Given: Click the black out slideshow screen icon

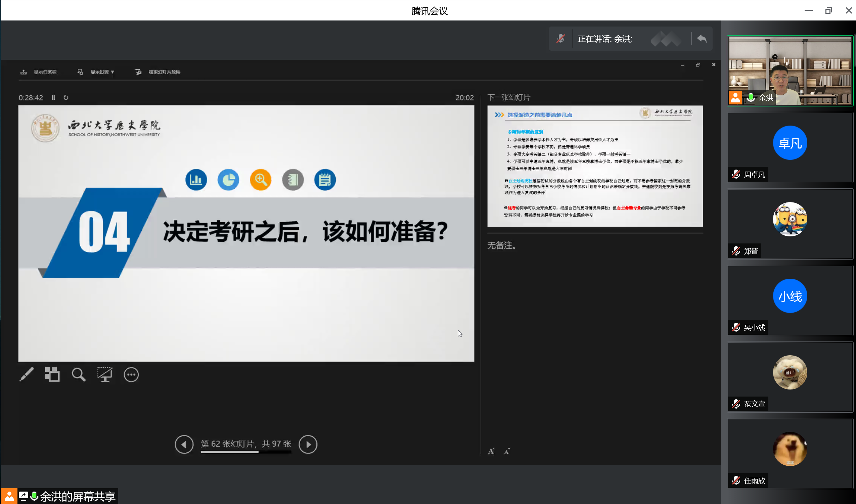Looking at the screenshot, I should 105,374.
